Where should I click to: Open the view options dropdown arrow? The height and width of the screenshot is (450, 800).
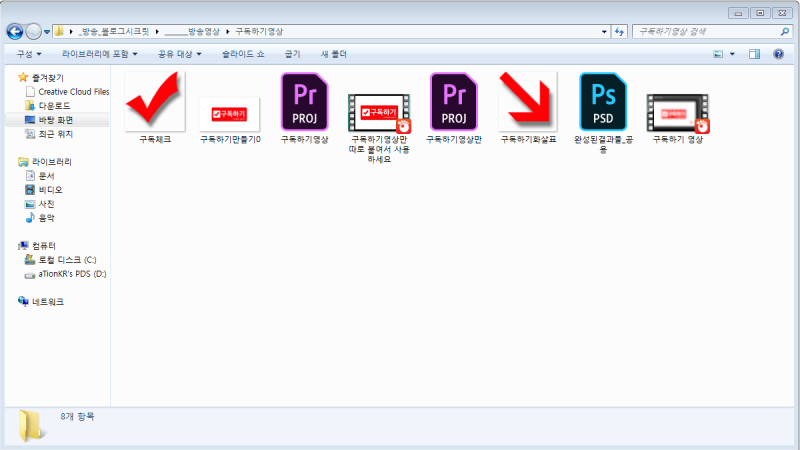coord(732,54)
